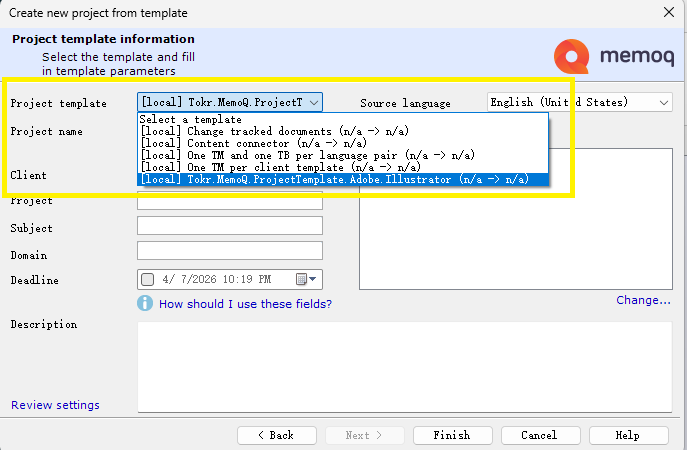The height and width of the screenshot is (450, 687).
Task: Click into the Subject input field
Action: [230, 226]
